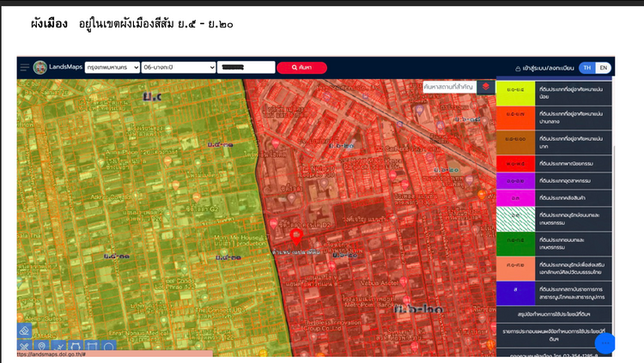Viewport: 644px width, 363px height.
Task: Click the green-hatched rural conservation swatch
Action: (515, 219)
